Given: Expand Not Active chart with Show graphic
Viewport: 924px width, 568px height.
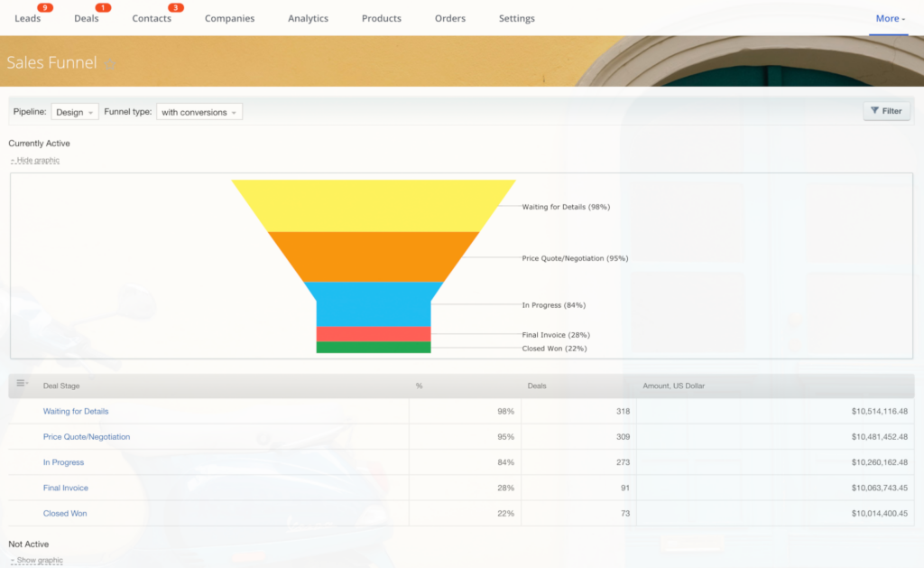Looking at the screenshot, I should pyautogui.click(x=38, y=560).
